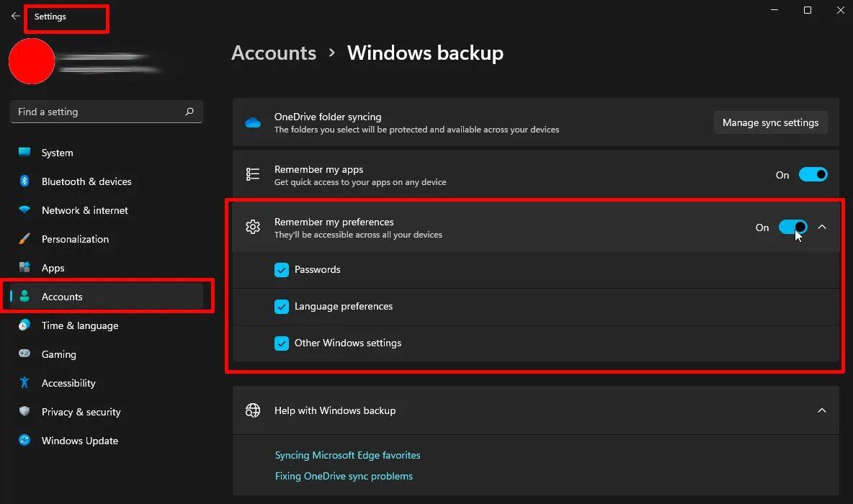
Task: Click the Privacy shield icon
Action: point(24,412)
